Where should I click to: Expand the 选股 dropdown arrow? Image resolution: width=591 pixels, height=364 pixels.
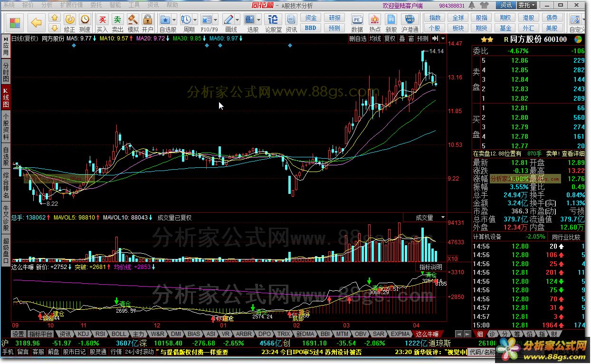point(258,20)
